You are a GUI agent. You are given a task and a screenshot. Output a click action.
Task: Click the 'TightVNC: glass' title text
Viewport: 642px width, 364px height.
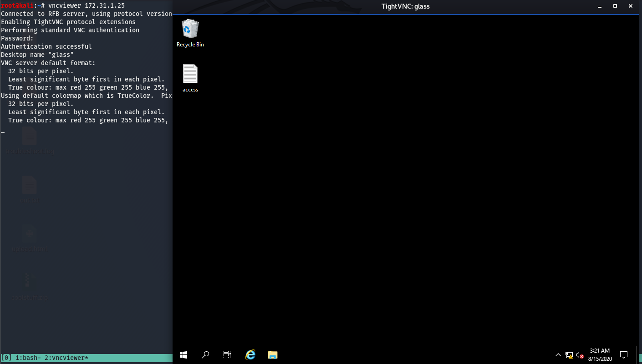click(x=405, y=6)
